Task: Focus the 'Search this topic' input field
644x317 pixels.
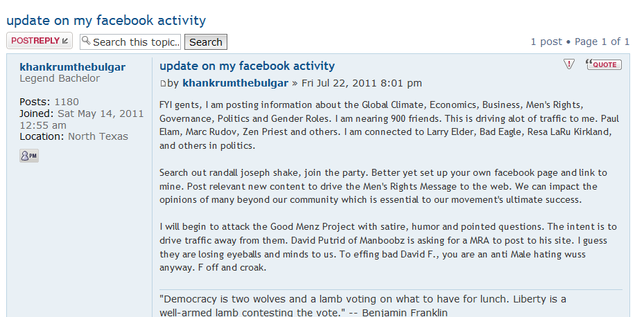Action: (130, 42)
